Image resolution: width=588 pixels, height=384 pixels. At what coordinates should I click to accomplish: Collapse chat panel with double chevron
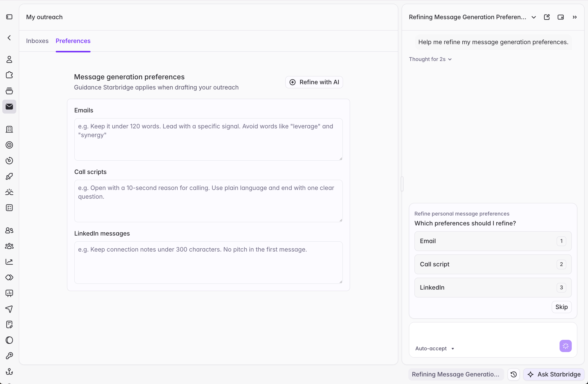(x=575, y=17)
